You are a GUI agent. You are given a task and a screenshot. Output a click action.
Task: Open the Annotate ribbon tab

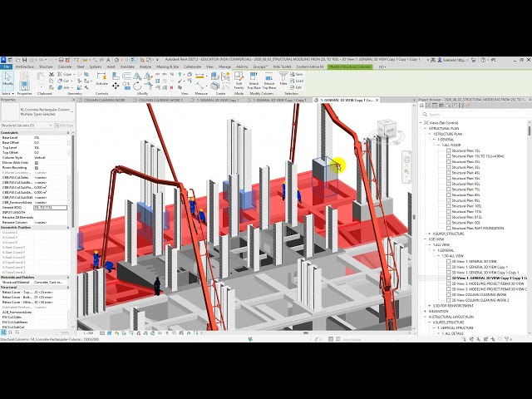pyautogui.click(x=127, y=66)
